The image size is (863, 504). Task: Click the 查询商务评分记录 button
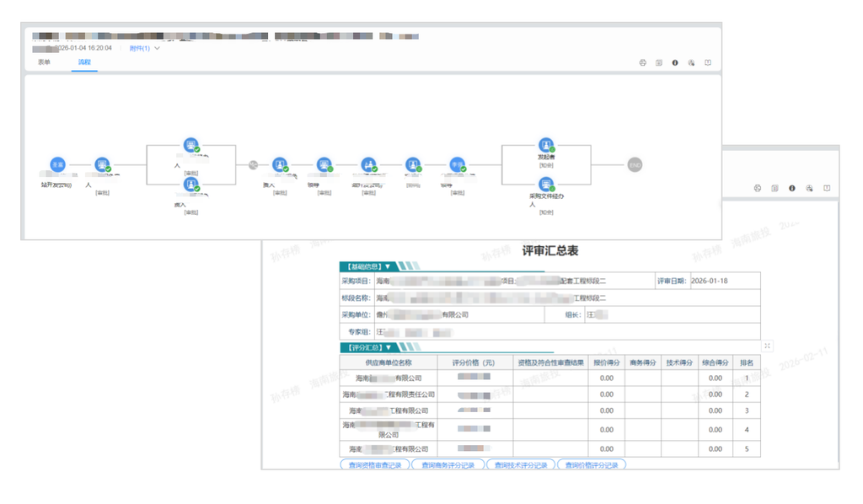[448, 465]
